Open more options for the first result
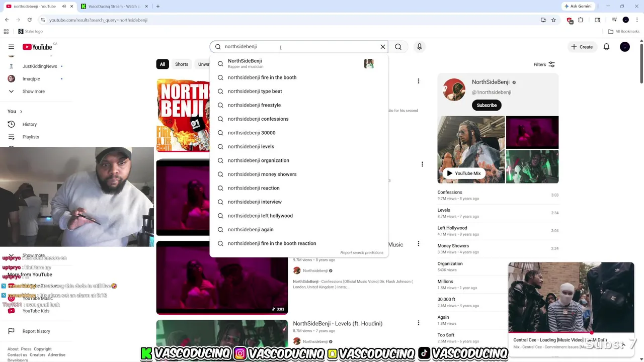The image size is (644, 362). click(x=418, y=81)
